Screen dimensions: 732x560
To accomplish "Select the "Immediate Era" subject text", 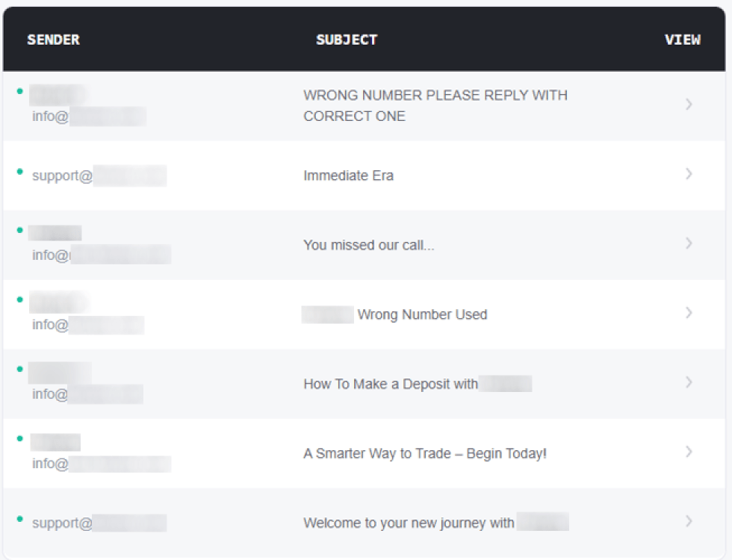I will [x=348, y=175].
